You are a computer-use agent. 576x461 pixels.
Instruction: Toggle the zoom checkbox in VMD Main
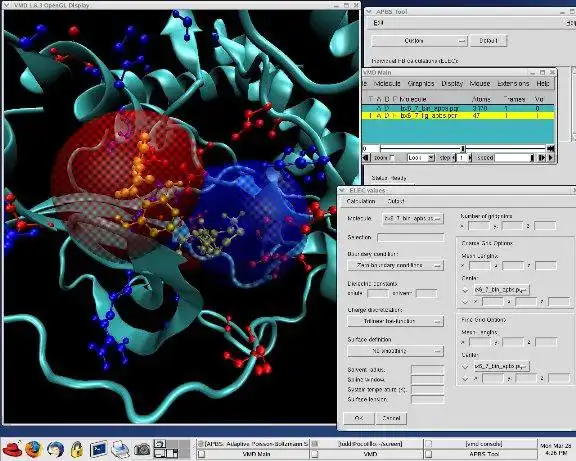pos(392,158)
